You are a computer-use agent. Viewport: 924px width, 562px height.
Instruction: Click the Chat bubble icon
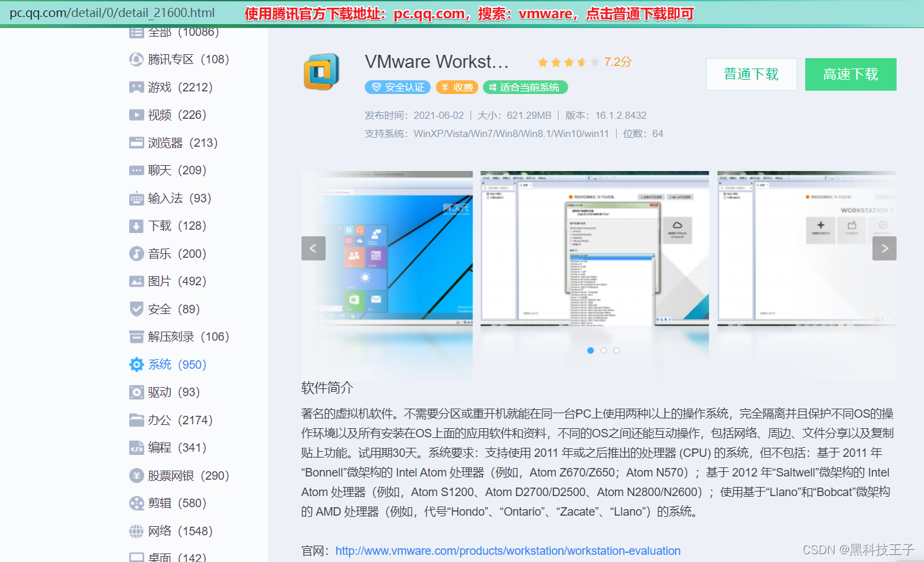click(x=136, y=170)
